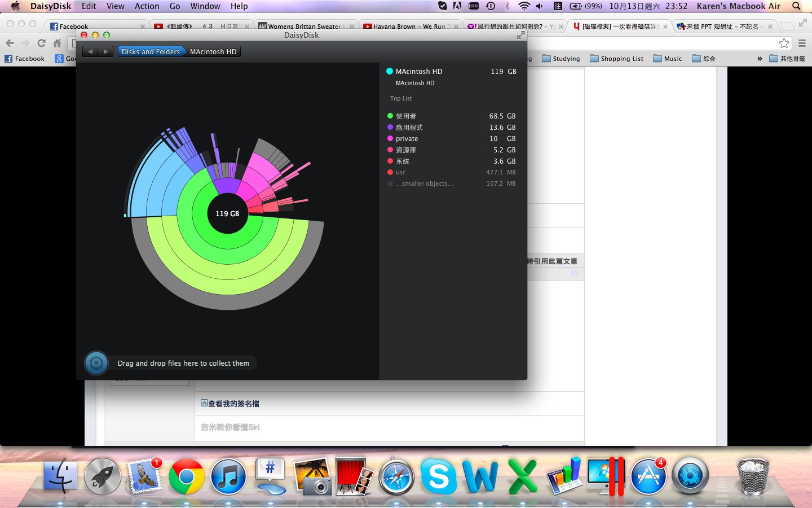The width and height of the screenshot is (812, 508).
Task: Open the View menu
Action: pos(115,6)
